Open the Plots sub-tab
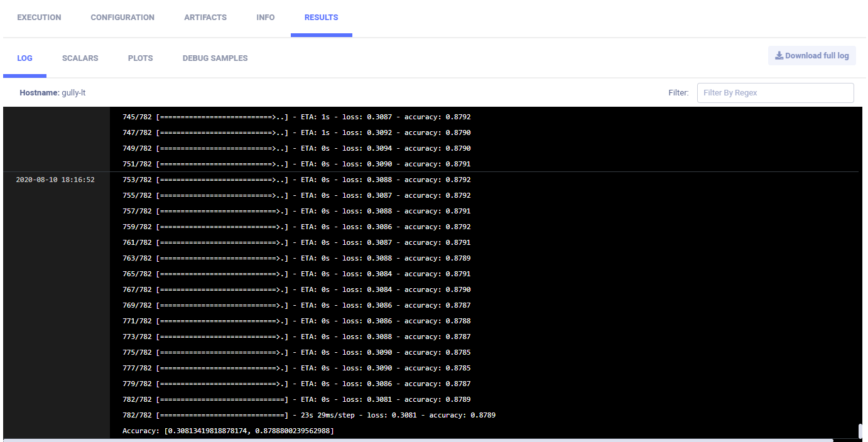The width and height of the screenshot is (868, 442). [140, 58]
